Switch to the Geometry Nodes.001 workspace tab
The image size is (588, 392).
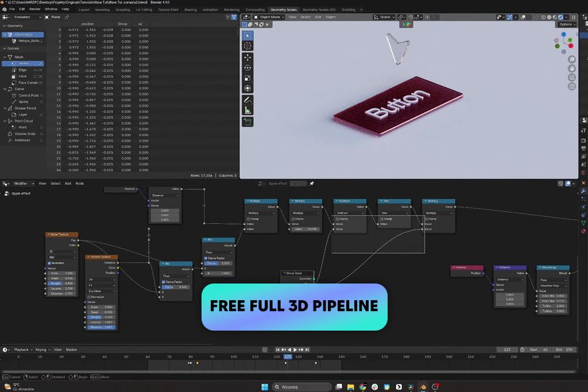(x=319, y=10)
